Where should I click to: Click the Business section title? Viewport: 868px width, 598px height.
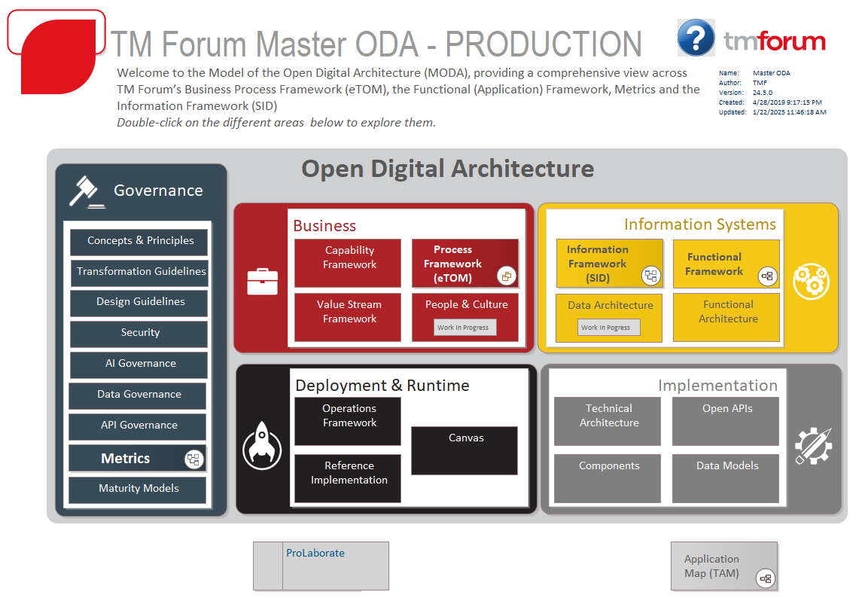[324, 226]
